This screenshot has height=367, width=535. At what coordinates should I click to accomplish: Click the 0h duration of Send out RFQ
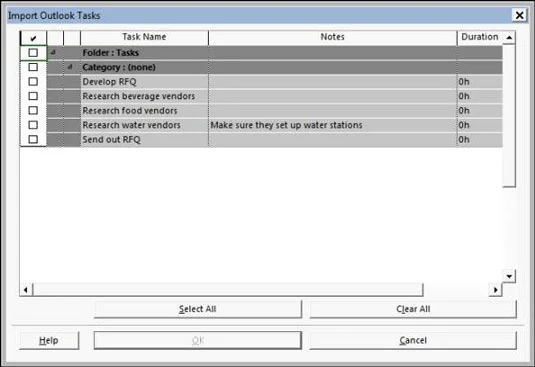point(464,140)
